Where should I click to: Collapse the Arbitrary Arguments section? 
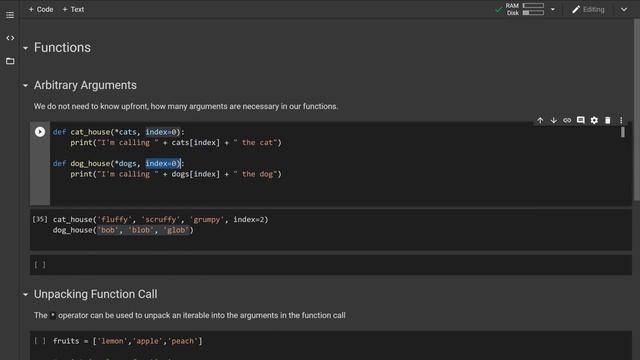pyautogui.click(x=26, y=85)
